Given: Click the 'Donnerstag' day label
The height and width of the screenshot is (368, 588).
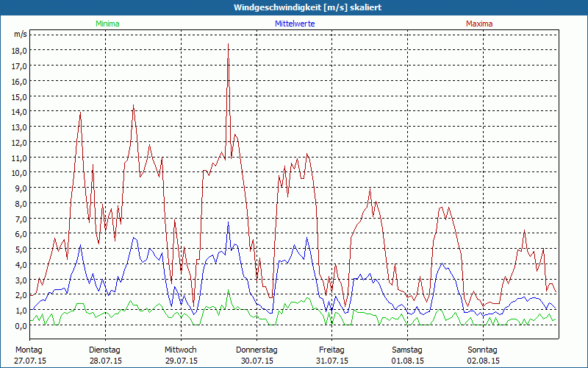Looking at the screenshot, I should (x=257, y=350).
